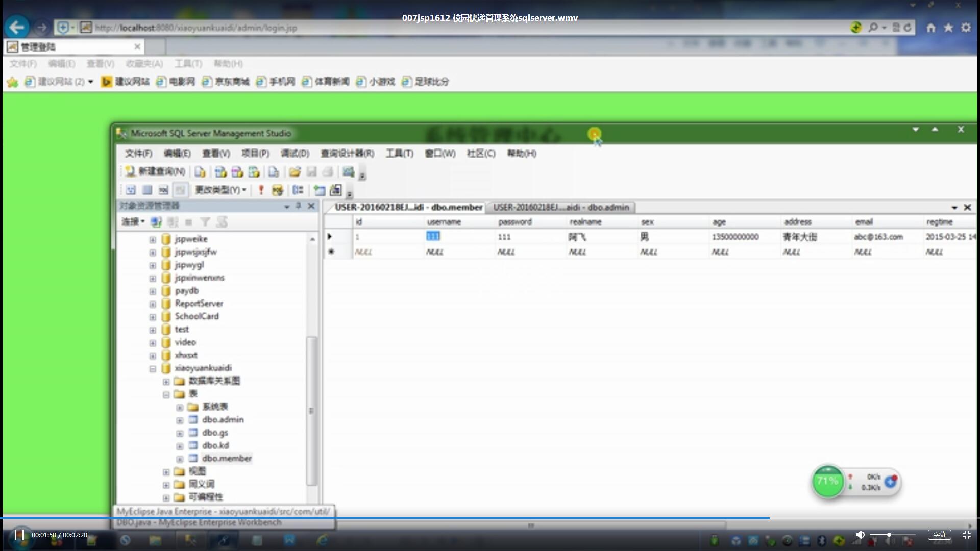Click the Add Group By icon
This screenshot has width=980, height=551.
click(x=298, y=190)
